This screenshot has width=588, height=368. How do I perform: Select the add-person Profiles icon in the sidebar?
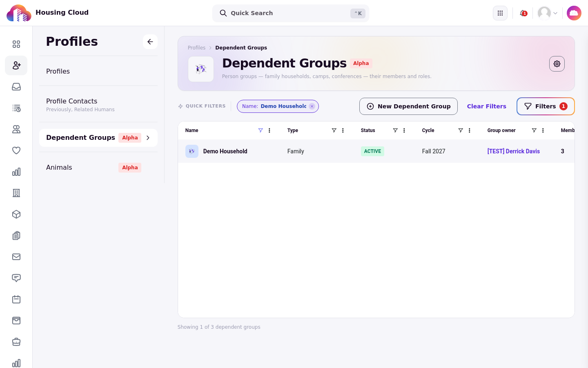[16, 65]
